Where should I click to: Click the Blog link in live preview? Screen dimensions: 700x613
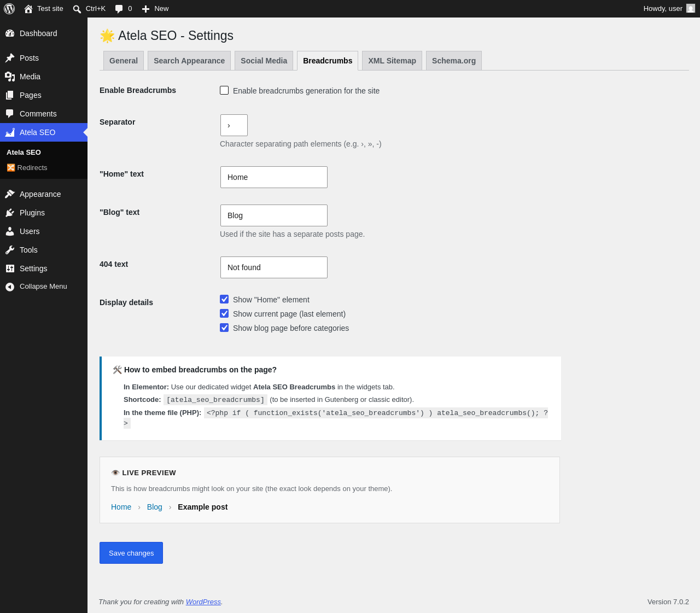click(x=155, y=507)
